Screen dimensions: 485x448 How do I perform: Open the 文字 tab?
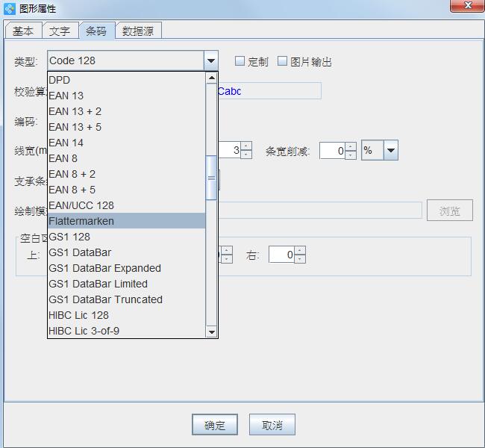click(x=60, y=31)
